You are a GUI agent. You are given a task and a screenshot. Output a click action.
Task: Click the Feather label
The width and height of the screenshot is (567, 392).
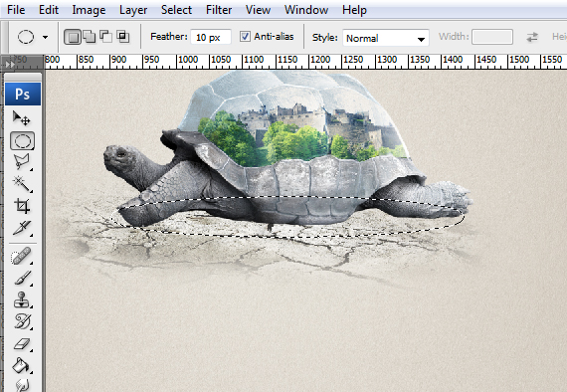[x=169, y=37]
